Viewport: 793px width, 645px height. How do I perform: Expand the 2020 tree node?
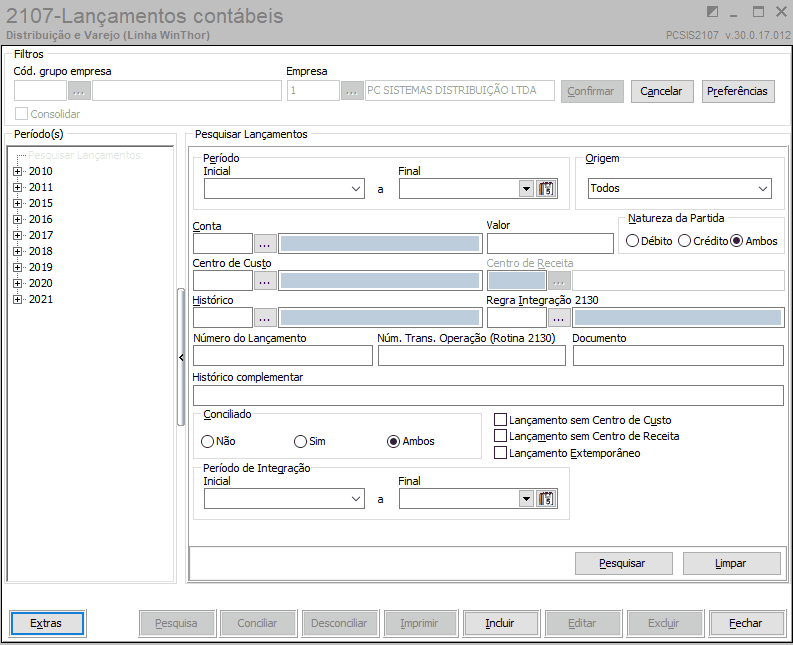pyautogui.click(x=18, y=283)
